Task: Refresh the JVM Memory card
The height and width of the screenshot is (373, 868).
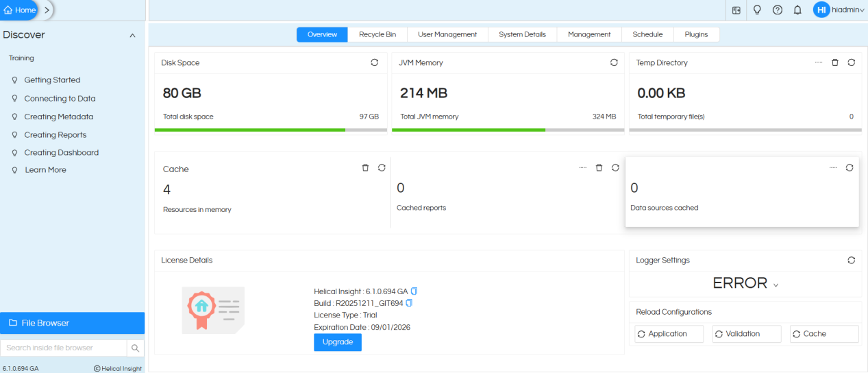Action: coord(614,62)
